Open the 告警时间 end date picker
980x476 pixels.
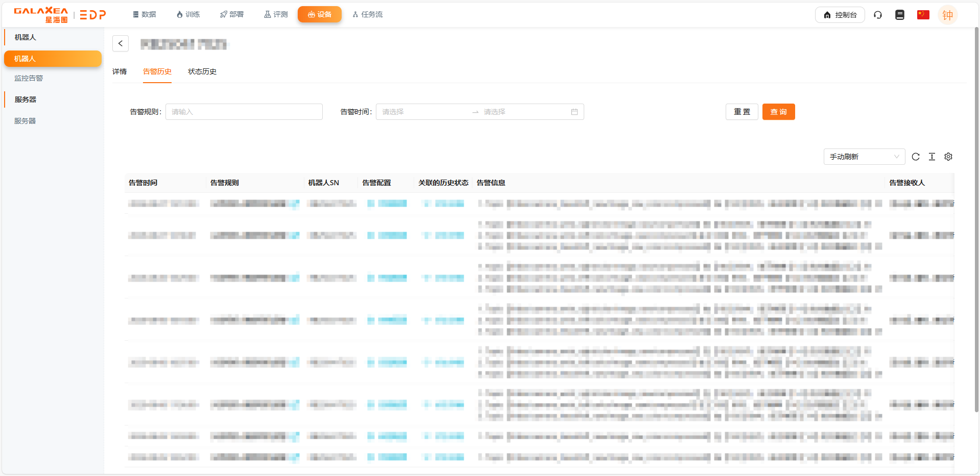click(523, 112)
